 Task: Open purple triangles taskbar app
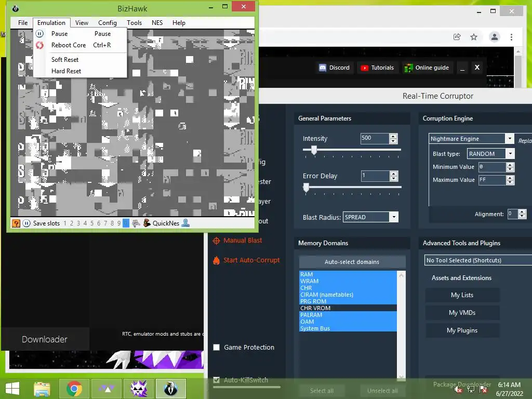coord(107,389)
